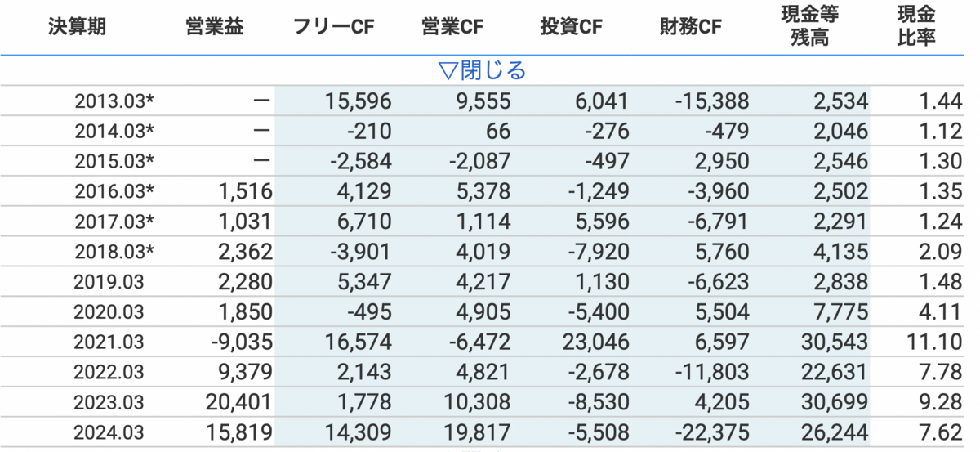The image size is (980, 452).
Task: Select the 2024.03 row label
Action: (x=109, y=433)
